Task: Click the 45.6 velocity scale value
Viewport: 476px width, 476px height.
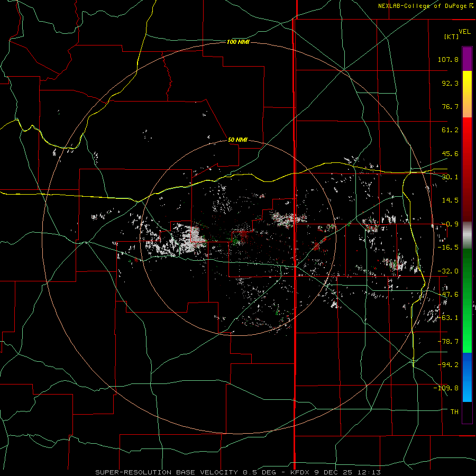Action: [x=450, y=153]
